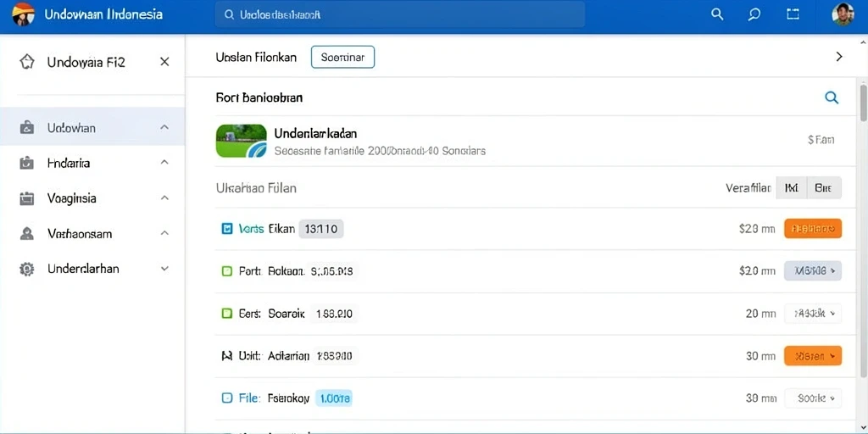Click the square window icon in header

793,14
